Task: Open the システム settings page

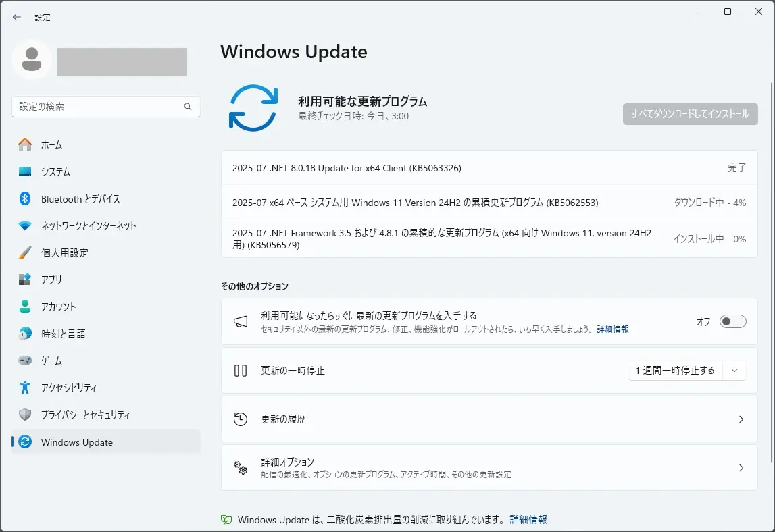Action: pyautogui.click(x=106, y=172)
